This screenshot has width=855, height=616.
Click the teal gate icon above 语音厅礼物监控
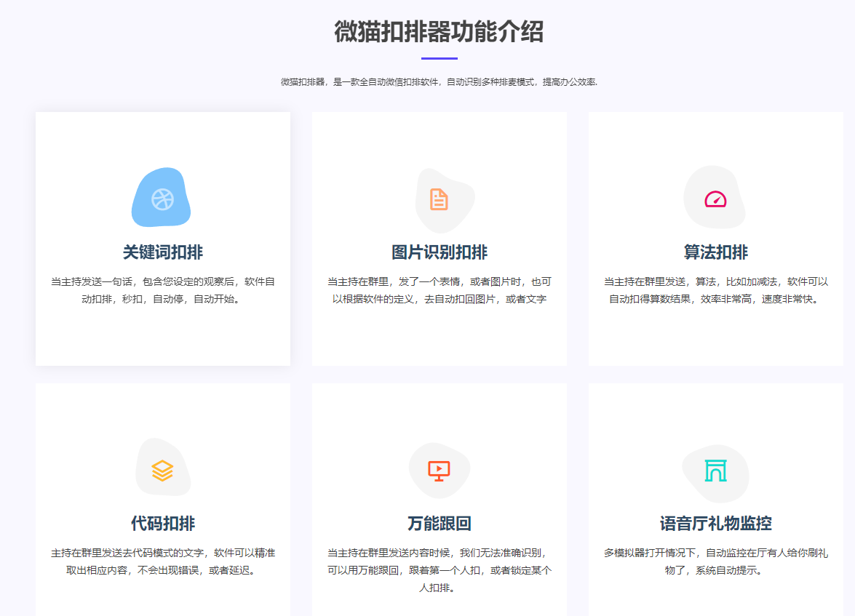point(715,471)
